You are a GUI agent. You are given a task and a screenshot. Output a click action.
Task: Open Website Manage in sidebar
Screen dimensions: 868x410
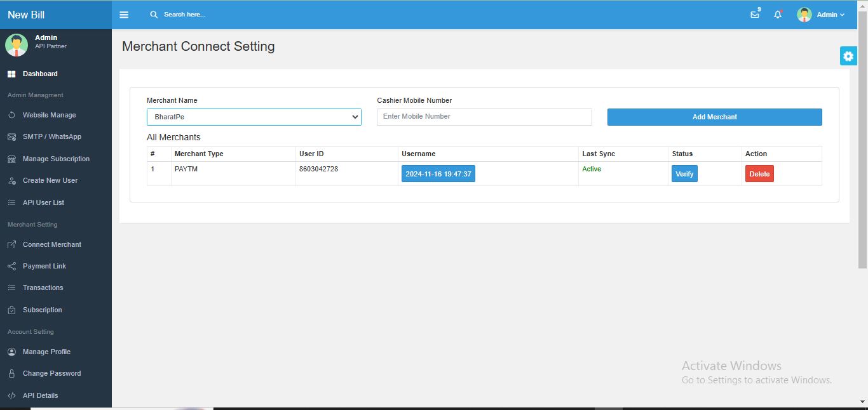click(x=49, y=116)
